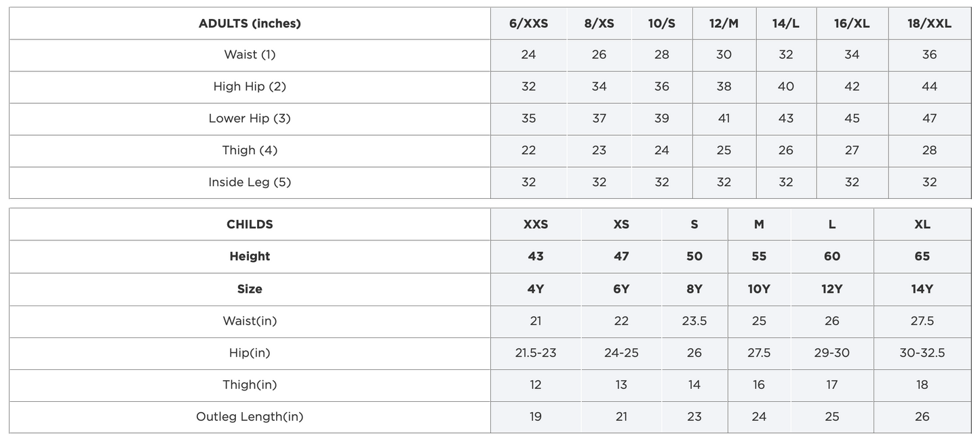Click the 47 lower hip value for 18/XXL

pos(929,118)
